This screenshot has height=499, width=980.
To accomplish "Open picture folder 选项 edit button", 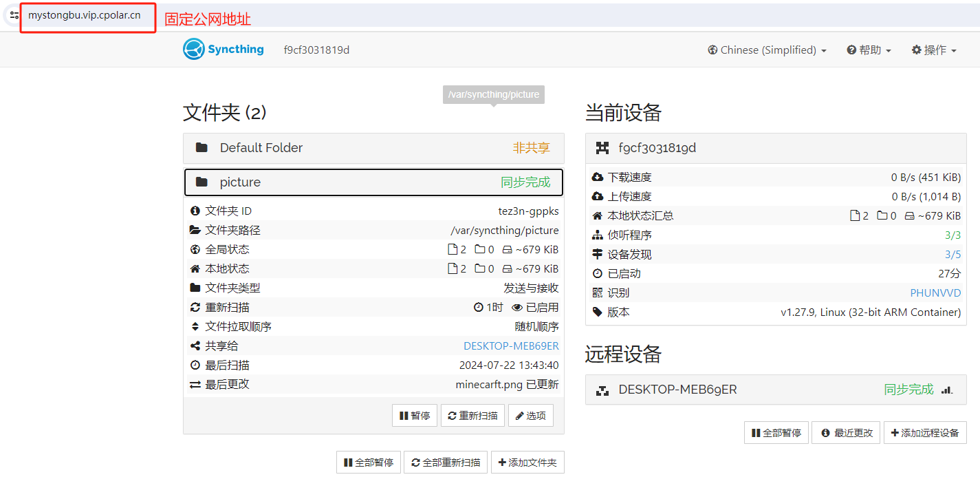I will pyautogui.click(x=531, y=416).
